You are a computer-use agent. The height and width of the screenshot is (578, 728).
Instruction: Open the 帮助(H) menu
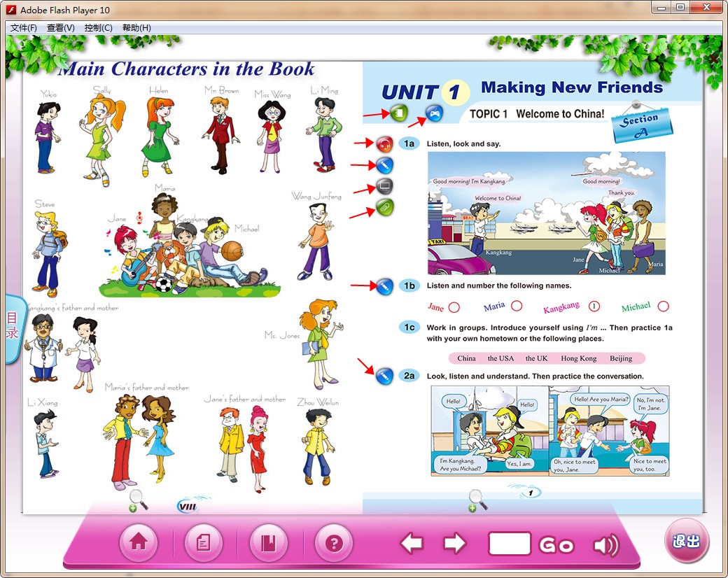point(136,28)
